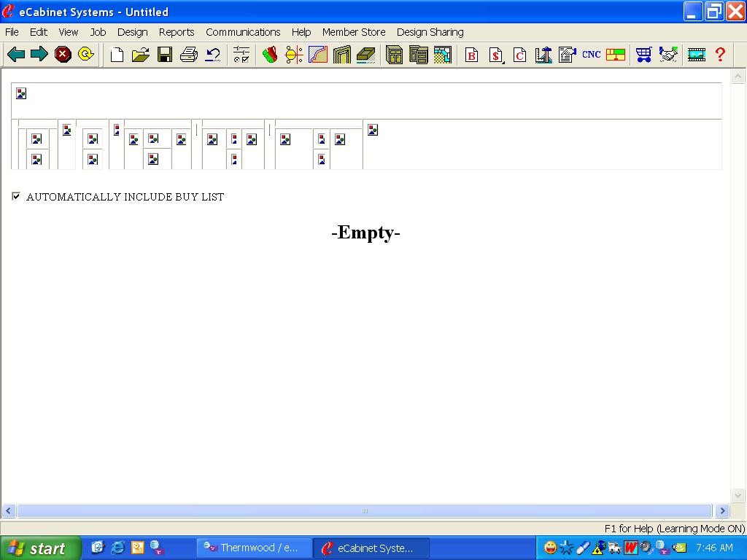The image size is (747, 560).
Task: Create a new blank job
Action: point(117,55)
